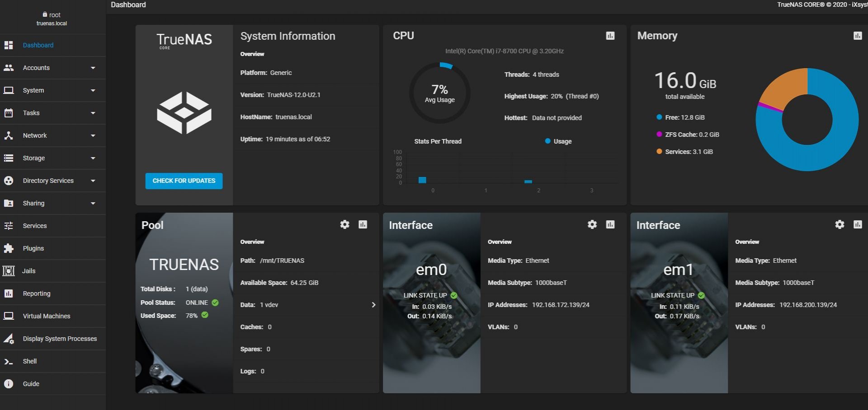This screenshot has height=410, width=868.
Task: Click the root user lock icon
Action: point(45,14)
